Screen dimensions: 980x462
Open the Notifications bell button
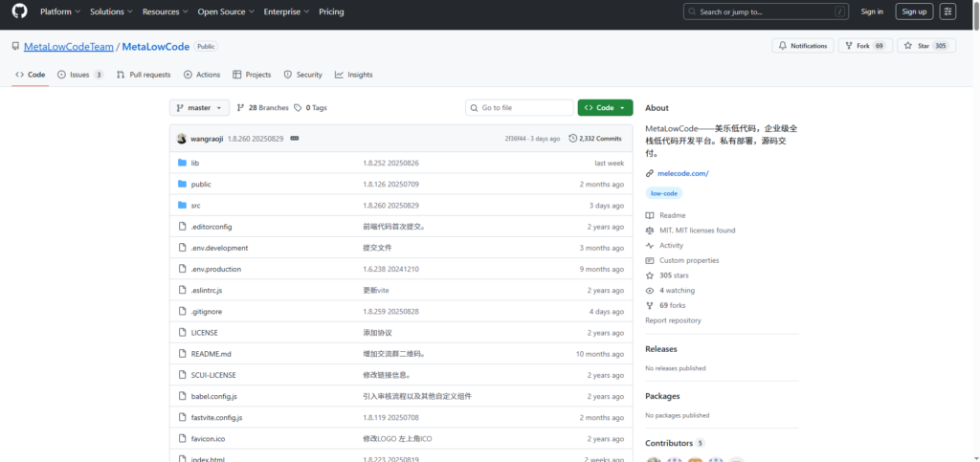[802, 46]
